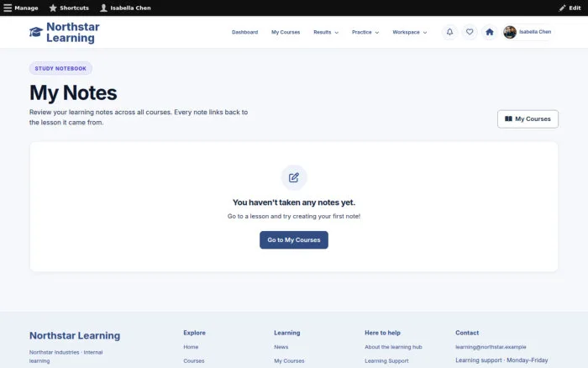Open Northstar Learning footer brand link

[75, 335]
